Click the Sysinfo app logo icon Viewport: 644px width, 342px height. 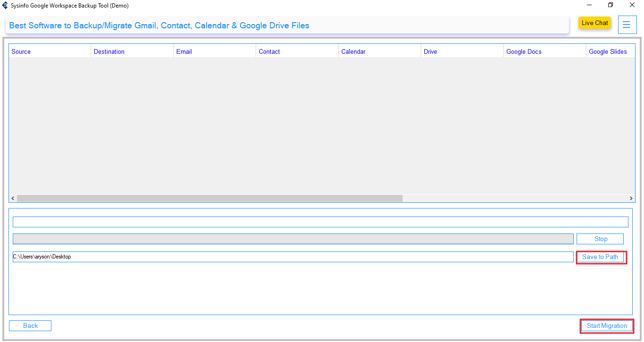tap(5, 6)
